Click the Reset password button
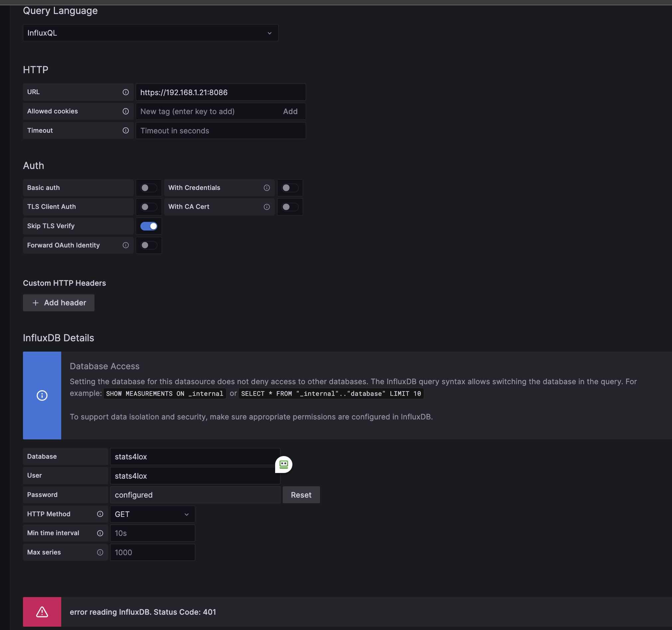Image resolution: width=672 pixels, height=630 pixels. coord(301,495)
